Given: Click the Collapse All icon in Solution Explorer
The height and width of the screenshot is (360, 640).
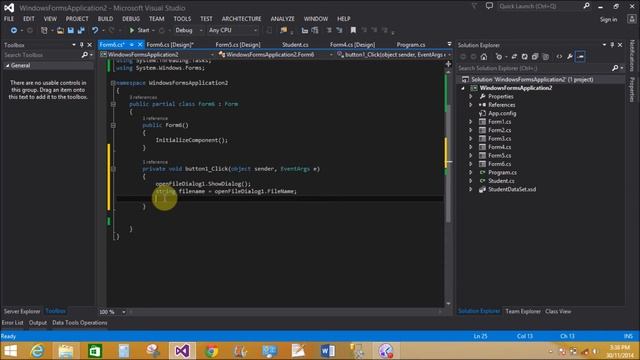Looking at the screenshot, I should click(x=535, y=57).
